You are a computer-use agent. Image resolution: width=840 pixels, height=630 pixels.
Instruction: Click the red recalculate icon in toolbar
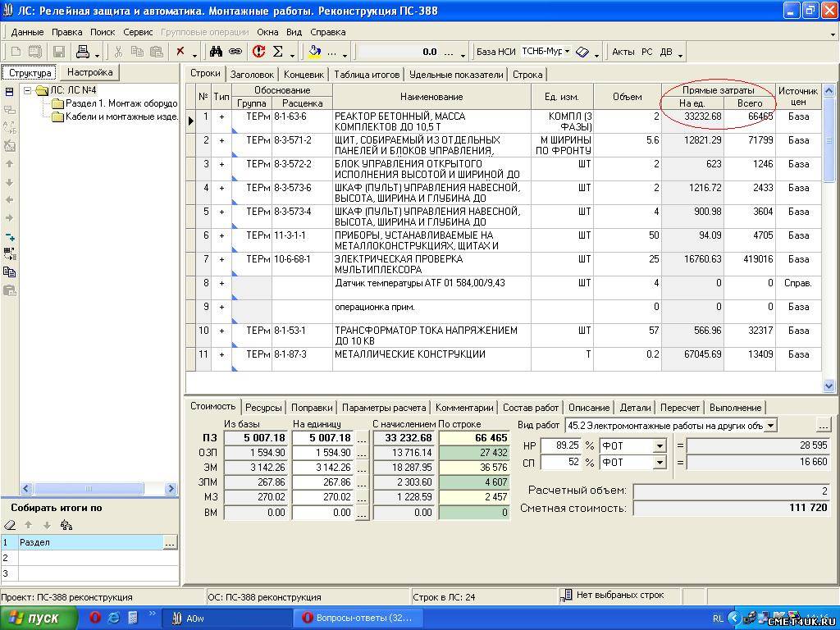[258, 52]
